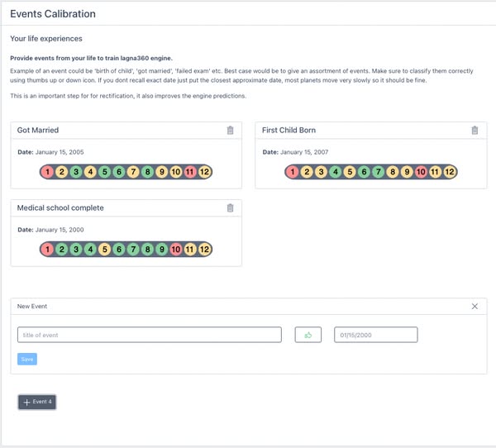Image resolution: width=496 pixels, height=448 pixels.
Task: Click the title of event input field
Action: pyautogui.click(x=150, y=335)
